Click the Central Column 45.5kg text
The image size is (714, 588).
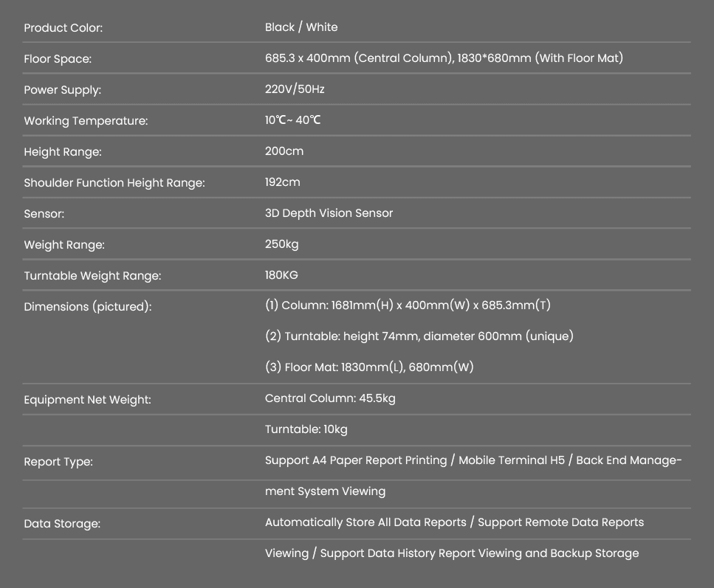coord(330,398)
